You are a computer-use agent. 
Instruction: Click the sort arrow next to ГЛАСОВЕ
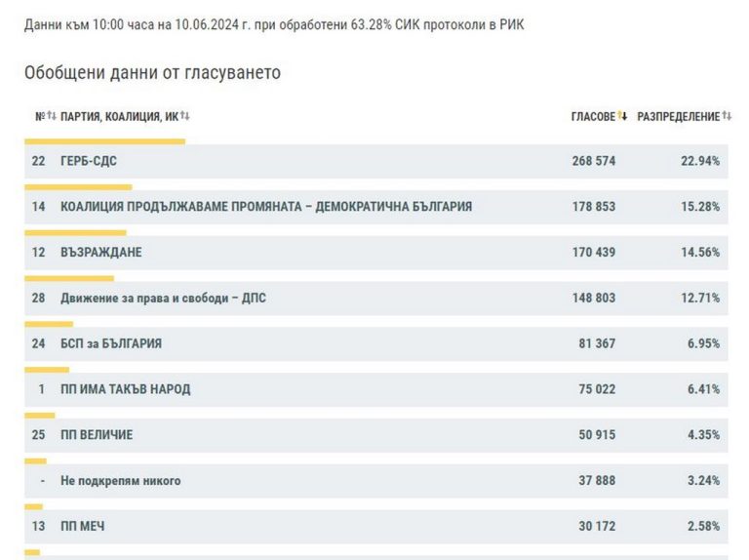[622, 116]
